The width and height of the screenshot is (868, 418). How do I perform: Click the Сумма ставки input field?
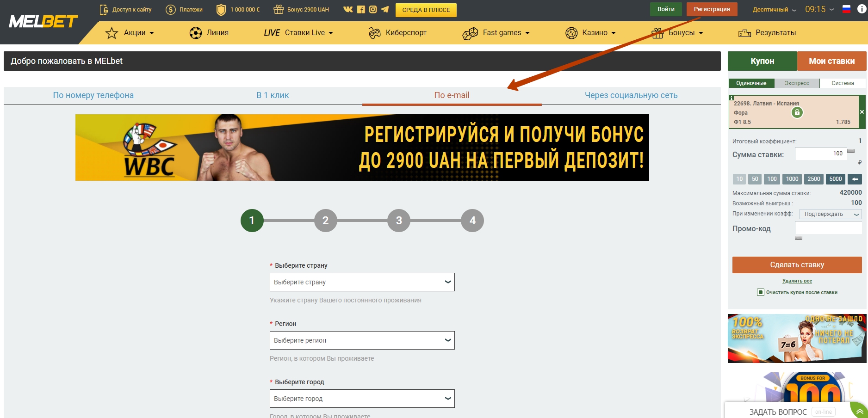point(821,154)
